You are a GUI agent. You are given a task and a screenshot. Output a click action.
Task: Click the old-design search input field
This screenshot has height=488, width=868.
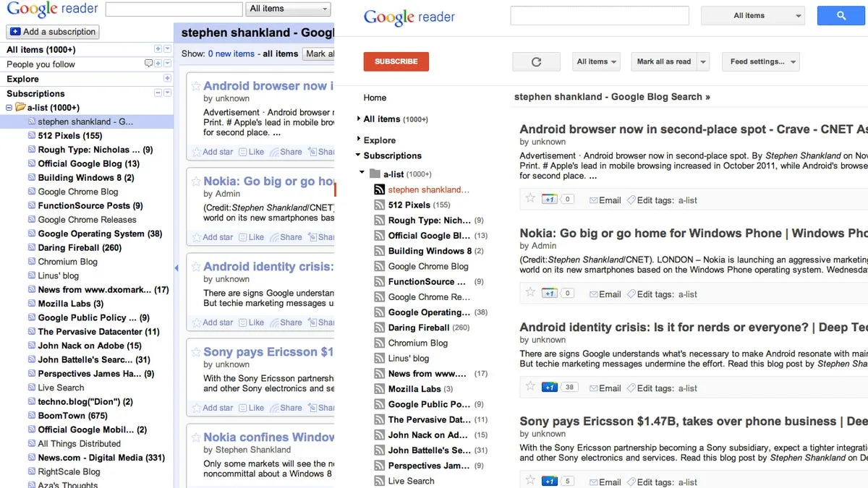pos(174,9)
